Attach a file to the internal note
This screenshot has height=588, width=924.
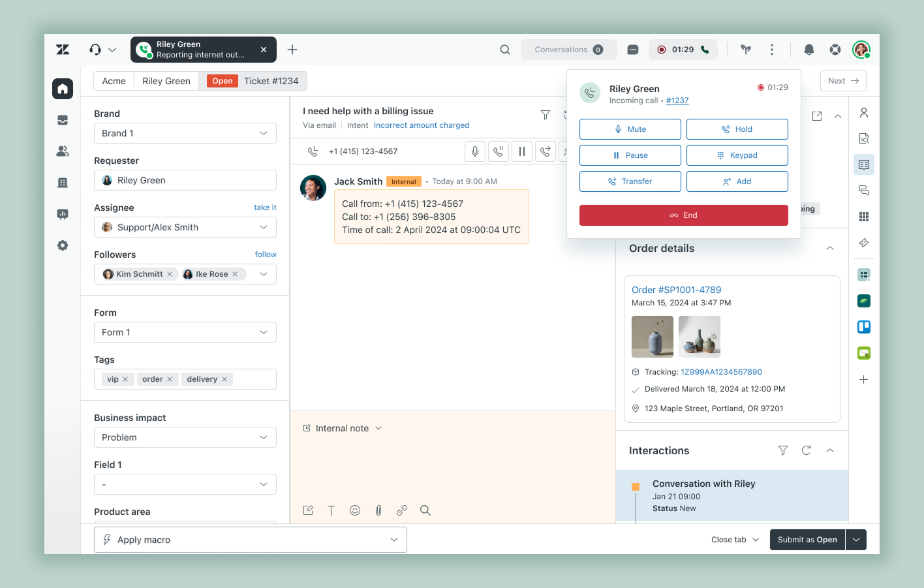(x=378, y=510)
